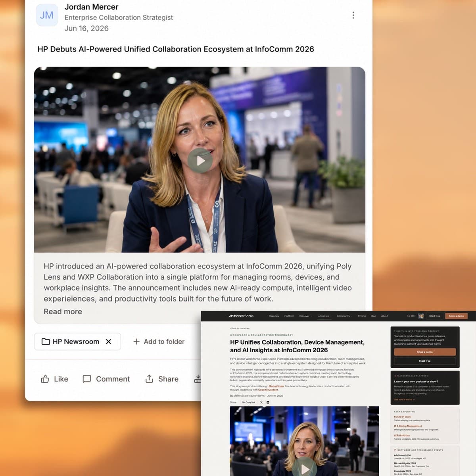Click the JM profile avatar
The width and height of the screenshot is (476, 476).
point(47,15)
